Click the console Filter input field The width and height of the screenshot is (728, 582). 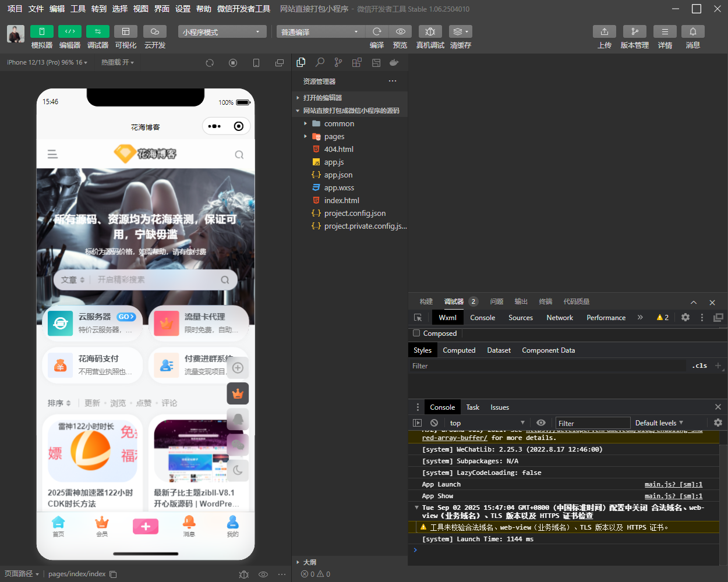pyautogui.click(x=593, y=423)
